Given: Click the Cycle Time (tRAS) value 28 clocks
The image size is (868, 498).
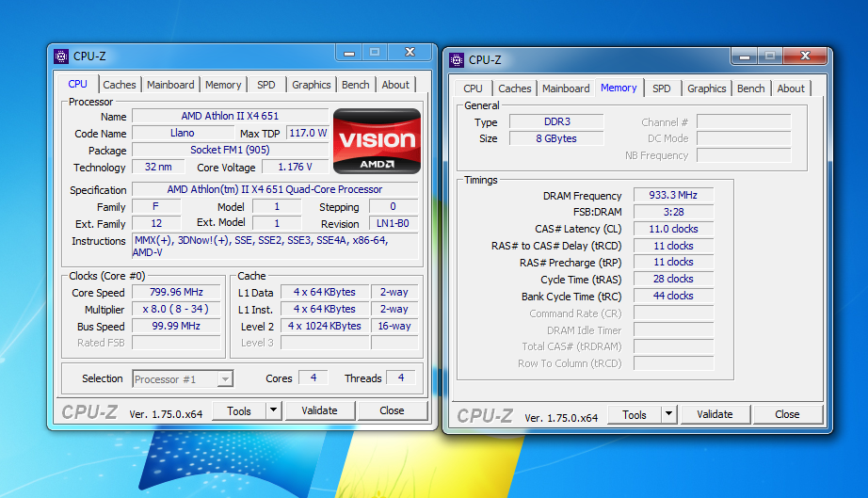Looking at the screenshot, I should [673, 279].
